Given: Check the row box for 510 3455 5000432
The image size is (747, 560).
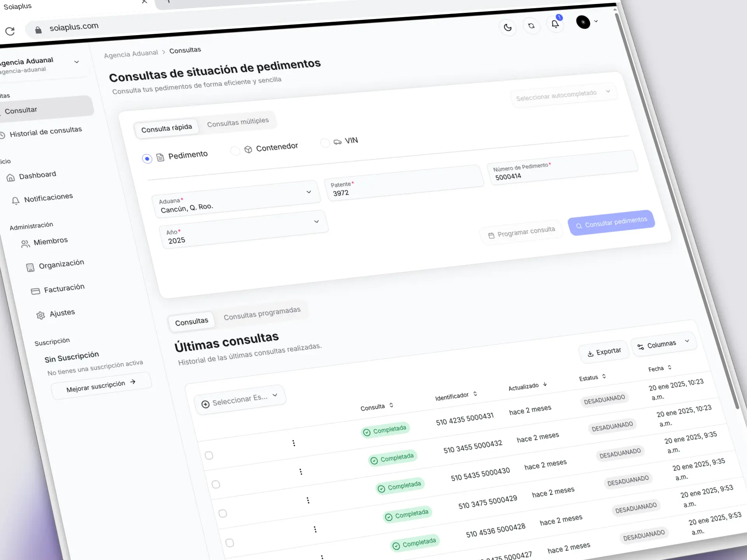Looking at the screenshot, I should [216, 484].
